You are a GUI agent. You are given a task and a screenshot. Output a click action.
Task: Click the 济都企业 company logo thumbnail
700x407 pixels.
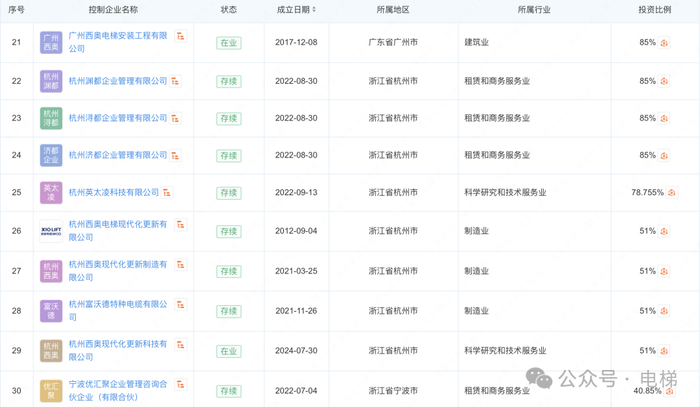coord(51,155)
